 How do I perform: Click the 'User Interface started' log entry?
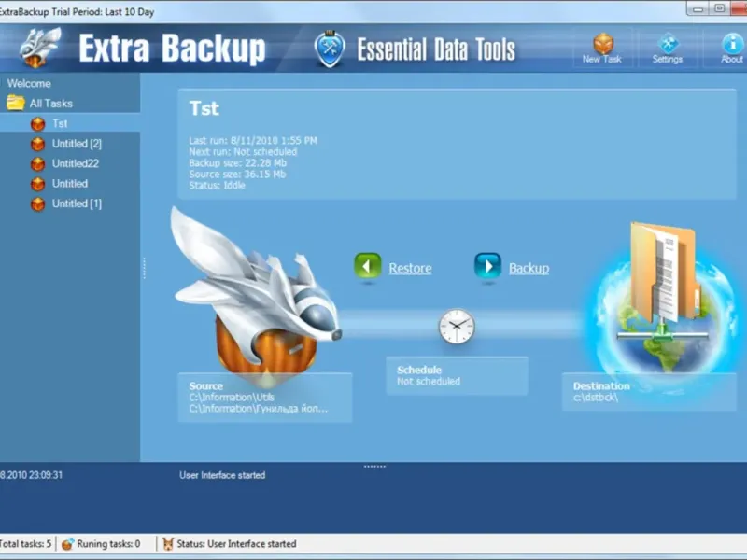222,475
